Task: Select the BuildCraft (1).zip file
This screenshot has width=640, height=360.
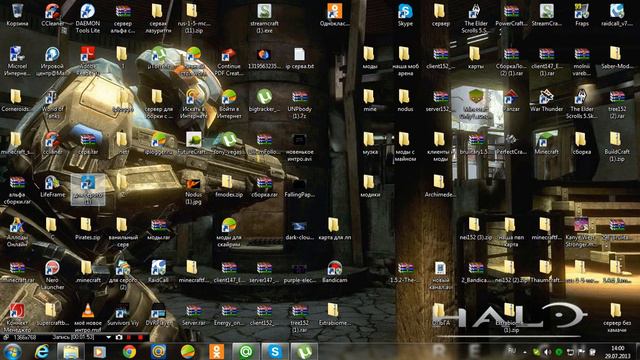Action: (x=617, y=148)
